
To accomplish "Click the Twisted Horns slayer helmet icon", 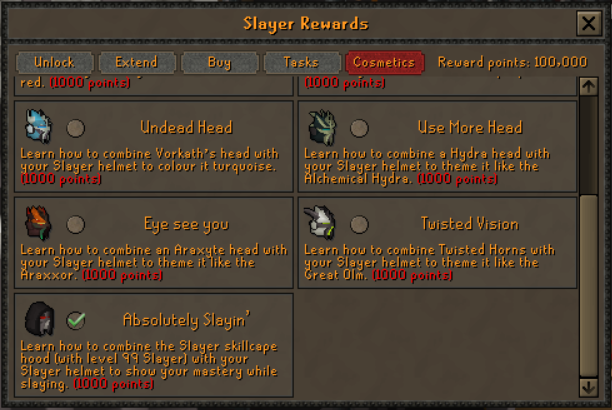I will (320, 223).
